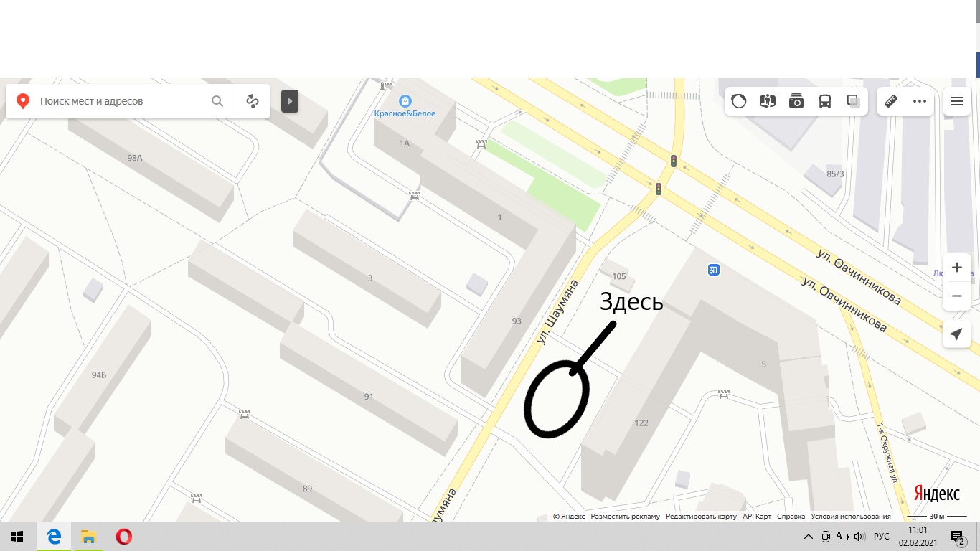Open Opera browser from the taskbar
This screenshot has width=980, height=551.
coord(123,537)
